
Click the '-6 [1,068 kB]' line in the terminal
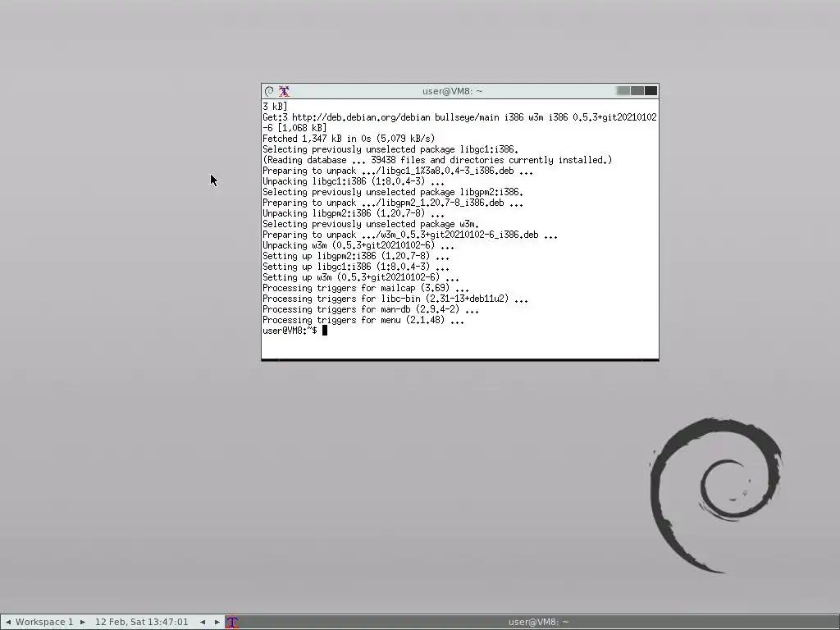tap(294, 128)
